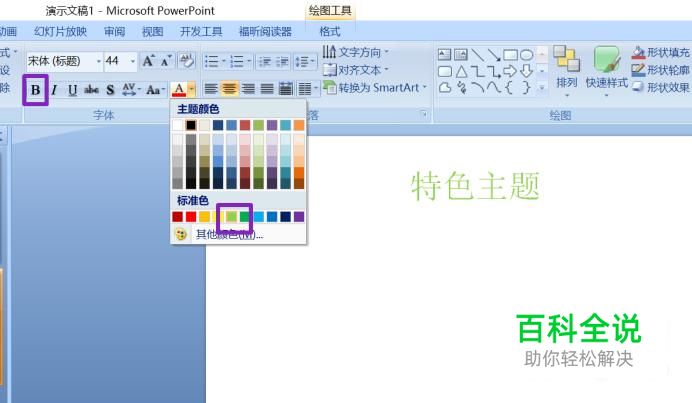Click 形状效果 shape effects

[x=660, y=87]
